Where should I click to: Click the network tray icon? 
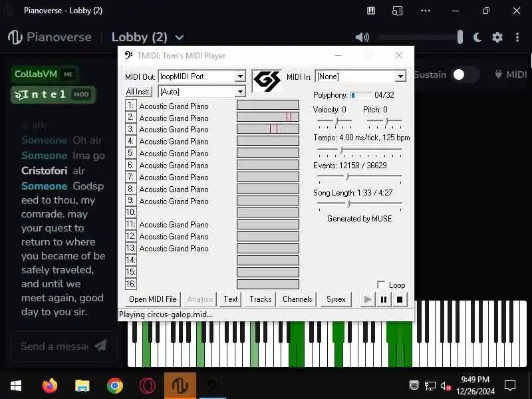click(x=430, y=386)
